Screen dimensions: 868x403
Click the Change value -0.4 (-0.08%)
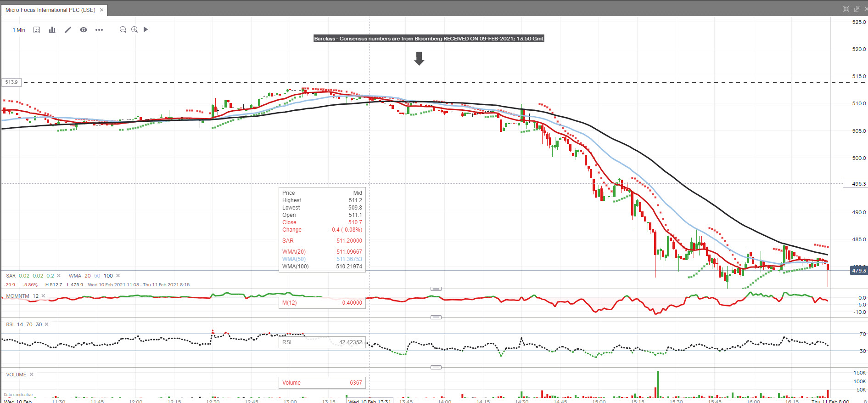346,230
